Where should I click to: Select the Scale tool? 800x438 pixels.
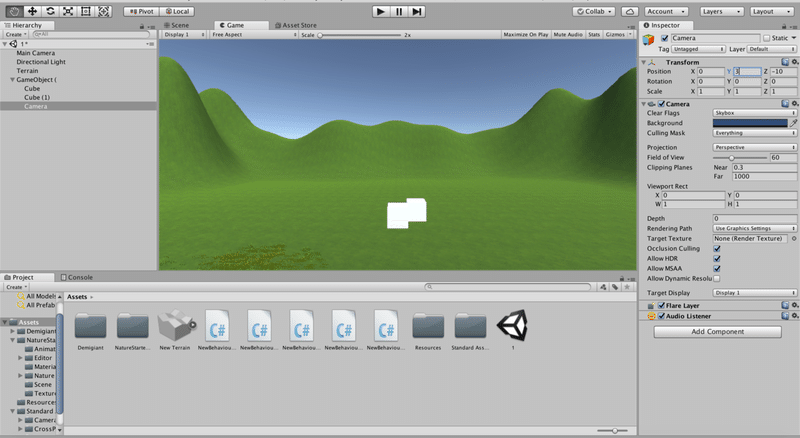[x=68, y=11]
